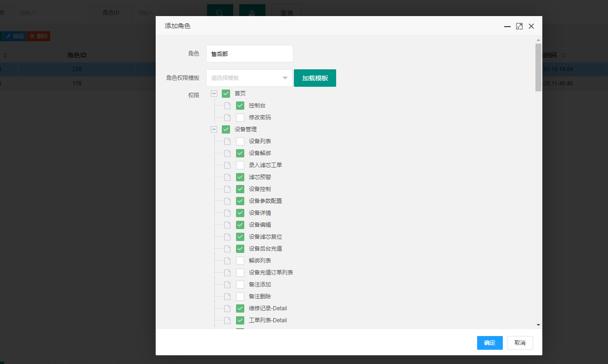Click the file icon beside 设备参数配置

pyautogui.click(x=227, y=201)
